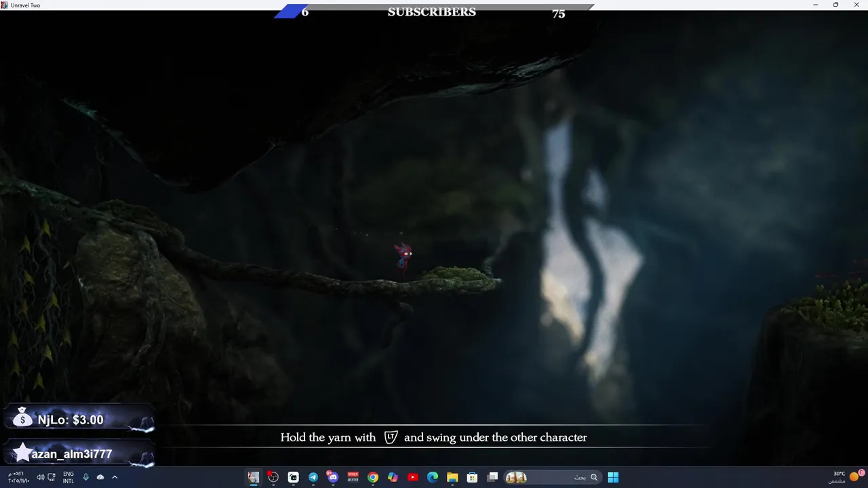Click the trigger button icon in the hint
This screenshot has height=488, width=868.
(x=391, y=437)
